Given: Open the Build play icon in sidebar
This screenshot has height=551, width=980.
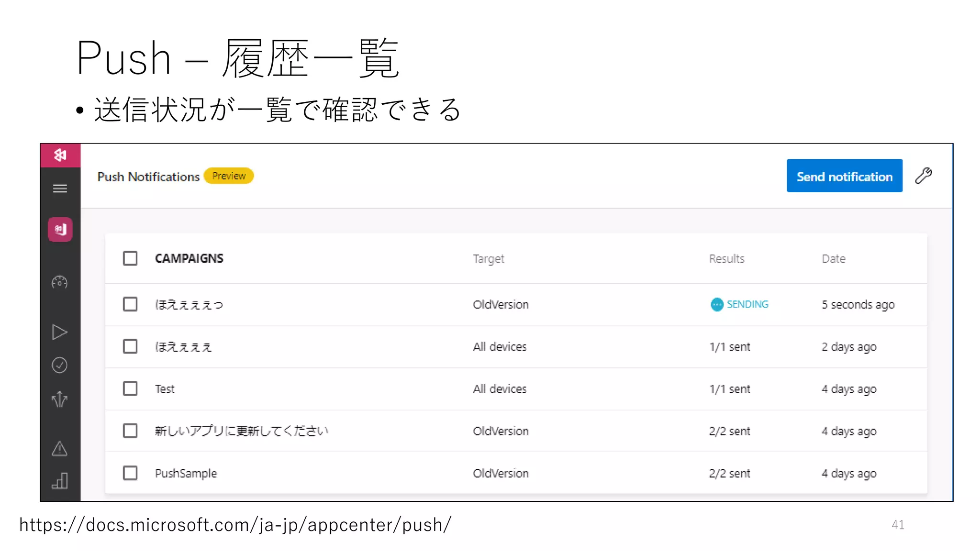Looking at the screenshot, I should (60, 332).
